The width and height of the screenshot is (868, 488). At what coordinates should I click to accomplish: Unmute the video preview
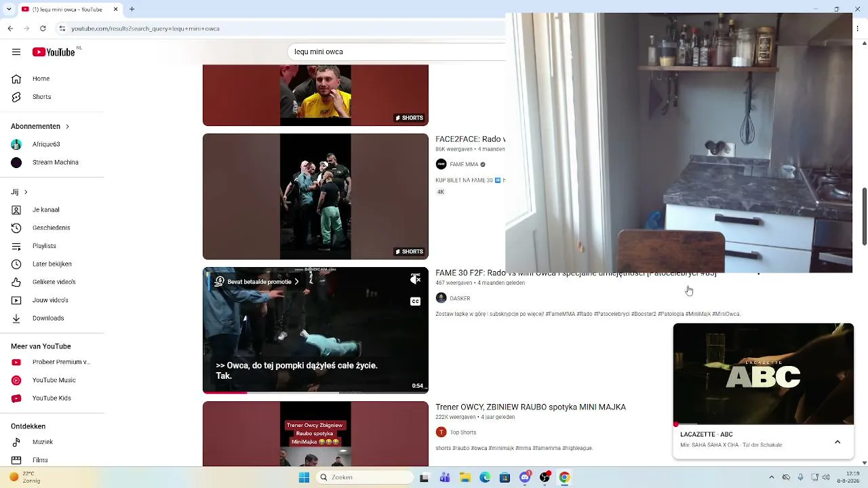pos(416,279)
